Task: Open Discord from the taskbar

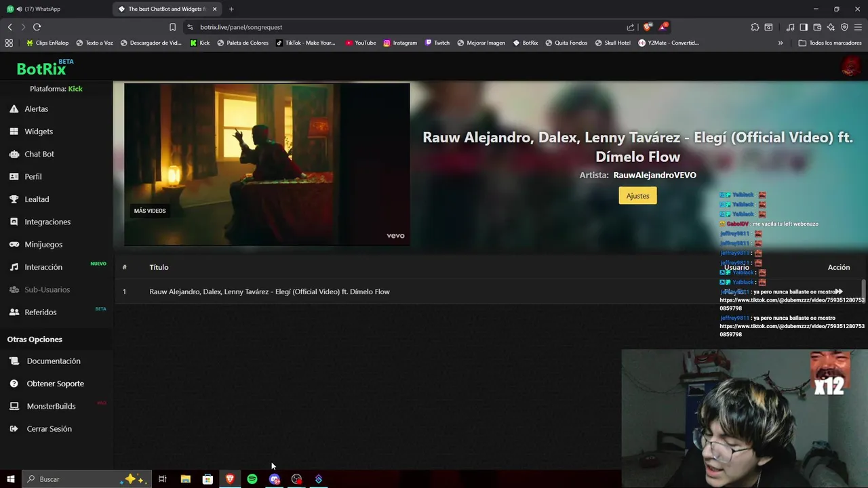Action: 275,479
